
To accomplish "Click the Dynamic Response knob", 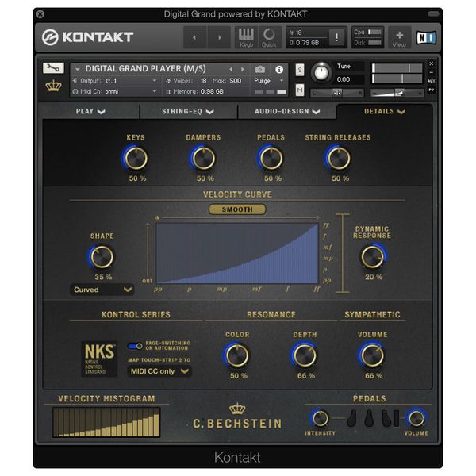I will pyautogui.click(x=372, y=256).
